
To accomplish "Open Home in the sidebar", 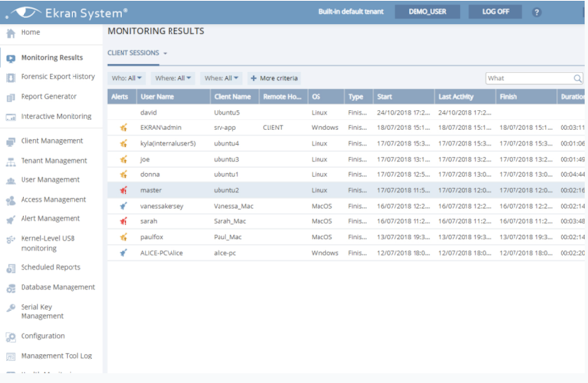I will click(30, 32).
